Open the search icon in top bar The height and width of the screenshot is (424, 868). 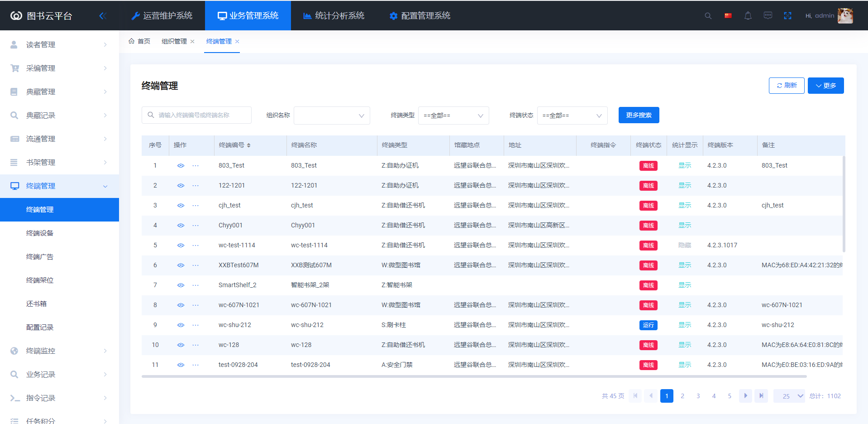point(708,16)
